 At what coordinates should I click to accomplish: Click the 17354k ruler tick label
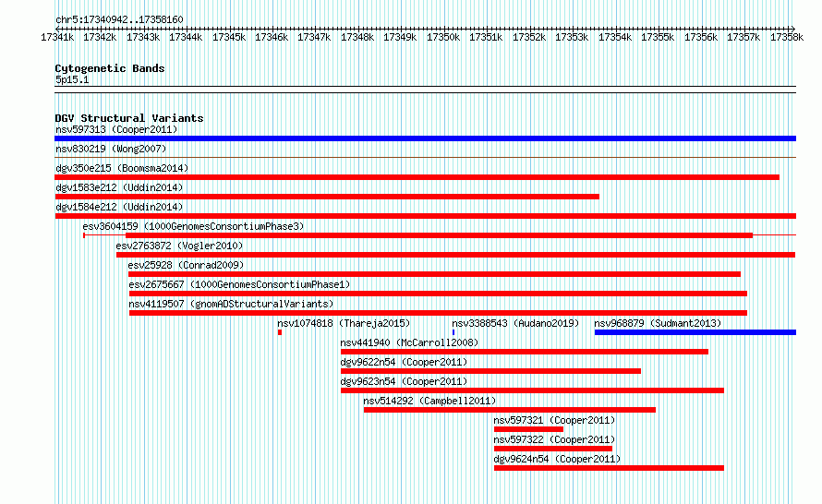coord(615,37)
